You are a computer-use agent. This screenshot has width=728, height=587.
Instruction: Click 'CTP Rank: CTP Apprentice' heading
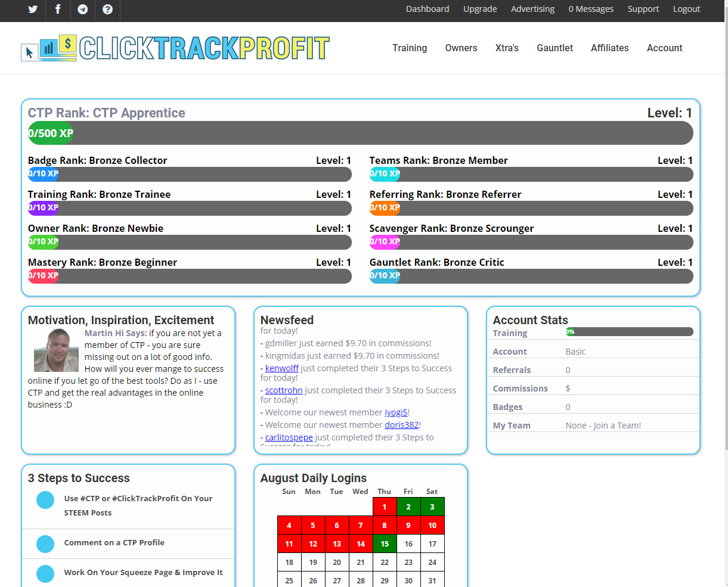(x=107, y=113)
